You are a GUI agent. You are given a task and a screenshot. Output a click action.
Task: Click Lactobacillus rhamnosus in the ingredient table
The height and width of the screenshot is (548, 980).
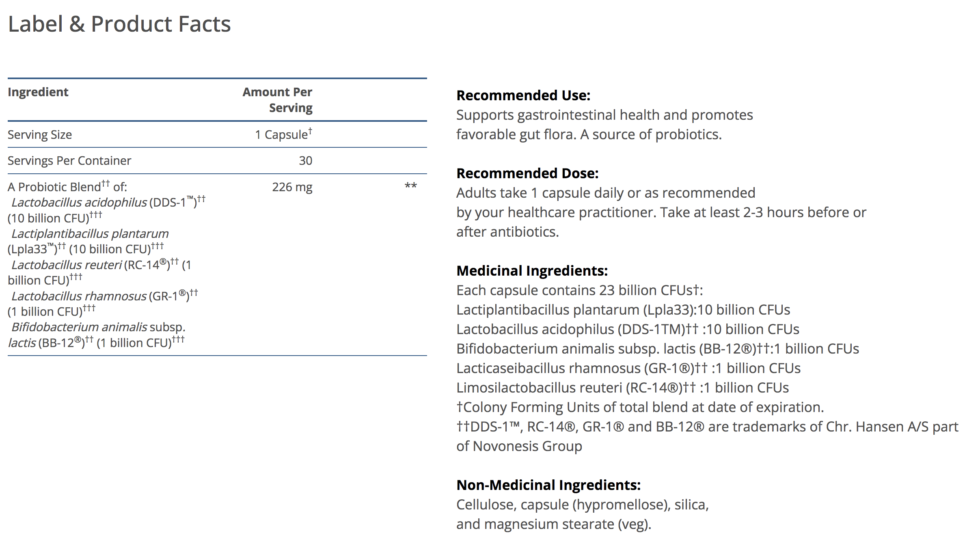click(79, 296)
